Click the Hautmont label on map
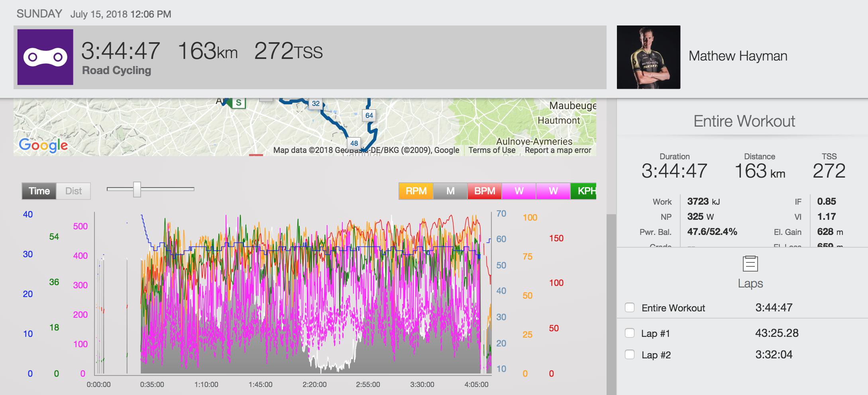Viewport: 868px width, 395px height. point(559,120)
